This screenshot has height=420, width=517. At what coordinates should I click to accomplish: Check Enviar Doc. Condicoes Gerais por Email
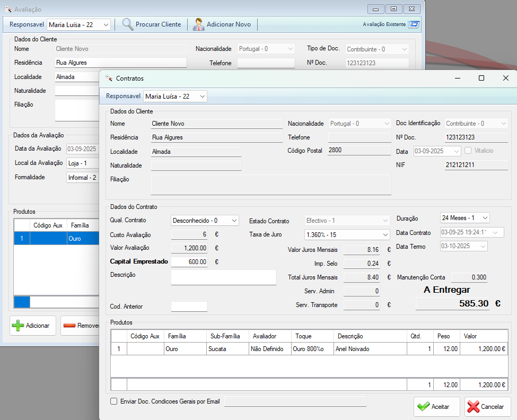[114, 401]
